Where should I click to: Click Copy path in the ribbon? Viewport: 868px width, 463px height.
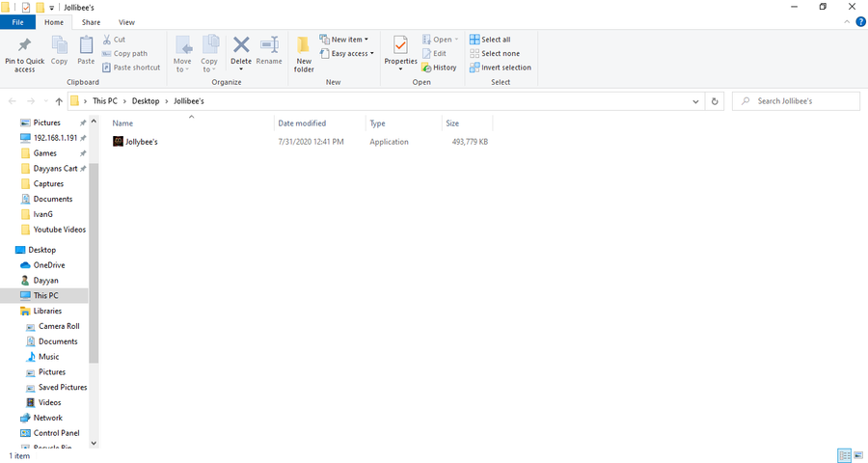[x=124, y=53]
